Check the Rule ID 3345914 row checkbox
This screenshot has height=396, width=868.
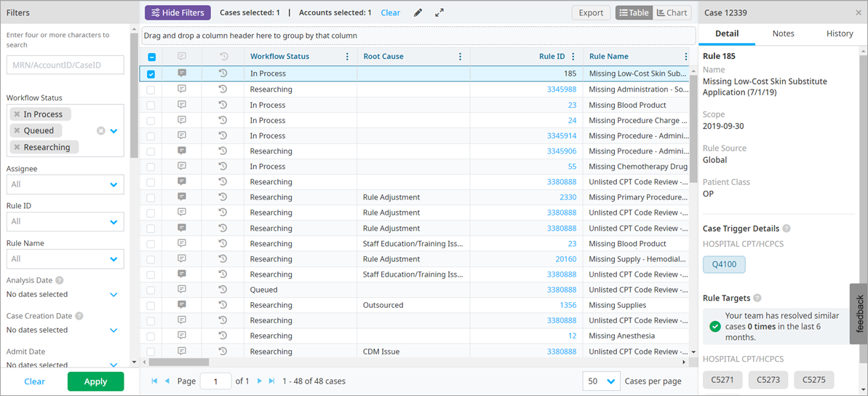[x=151, y=135]
